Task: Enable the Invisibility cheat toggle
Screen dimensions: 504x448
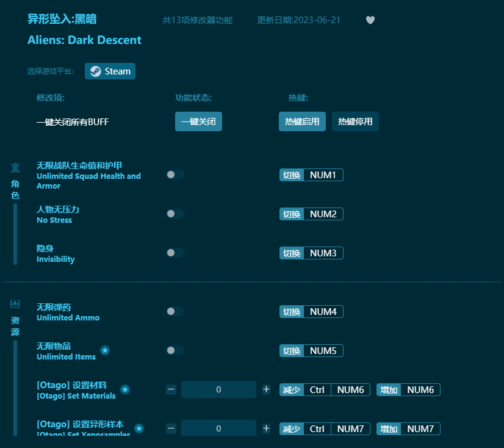Action: pyautogui.click(x=175, y=253)
